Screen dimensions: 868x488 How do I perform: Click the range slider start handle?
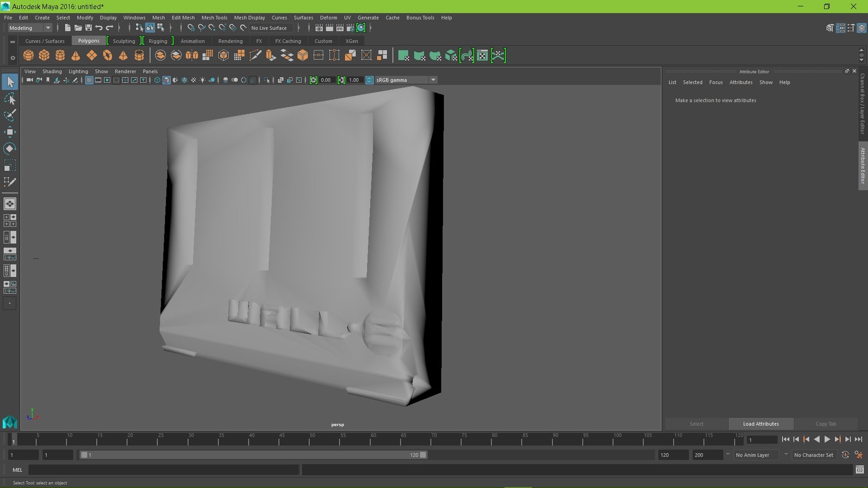coord(84,455)
